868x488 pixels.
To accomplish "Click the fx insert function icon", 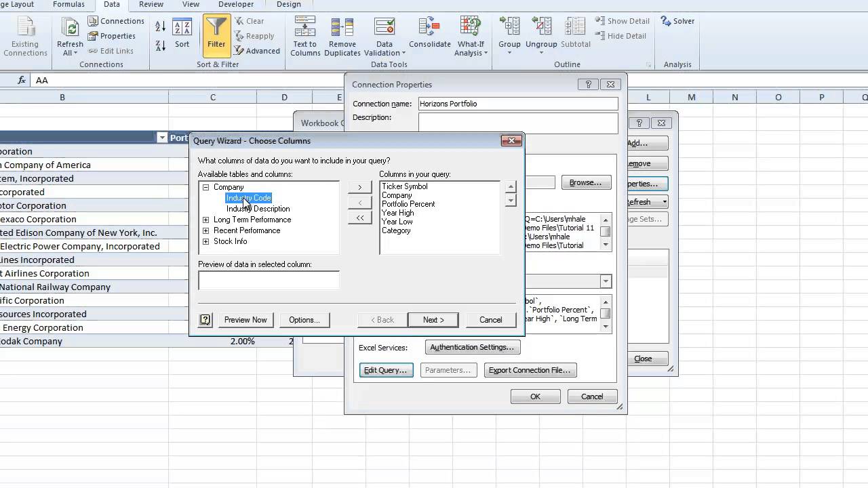I will point(22,80).
